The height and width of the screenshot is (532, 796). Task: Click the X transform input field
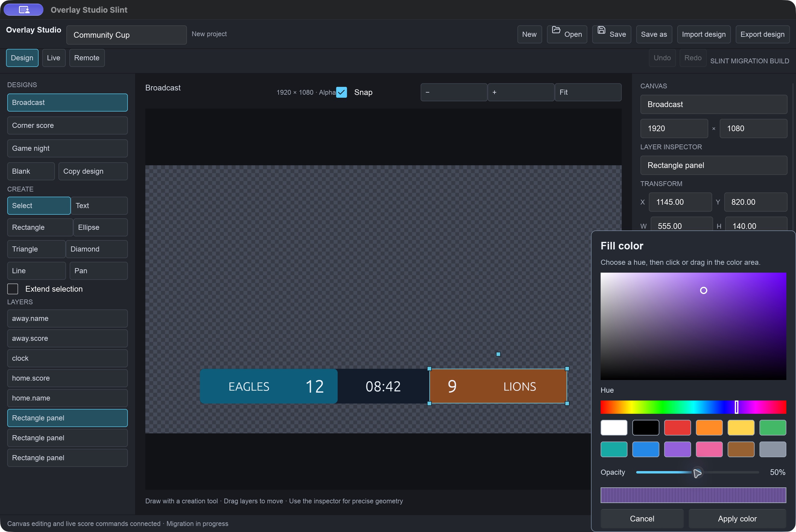coord(680,202)
